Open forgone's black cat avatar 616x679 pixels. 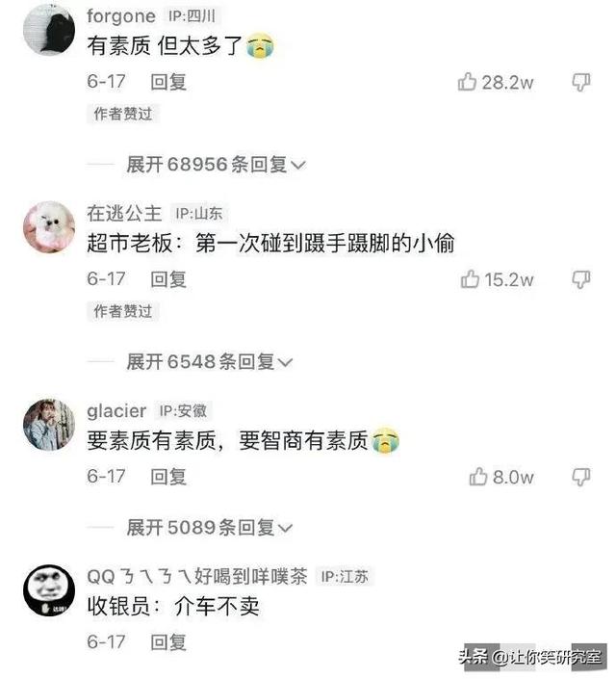click(x=49, y=30)
